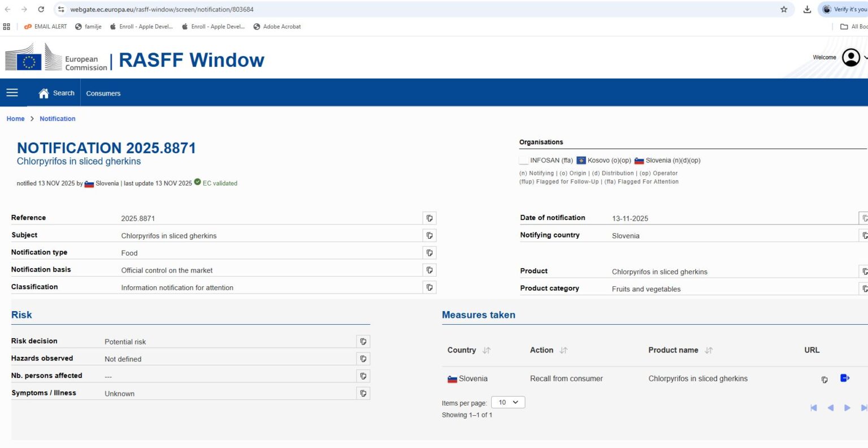Sort measures table by Action
The image size is (868, 448).
[563, 351]
